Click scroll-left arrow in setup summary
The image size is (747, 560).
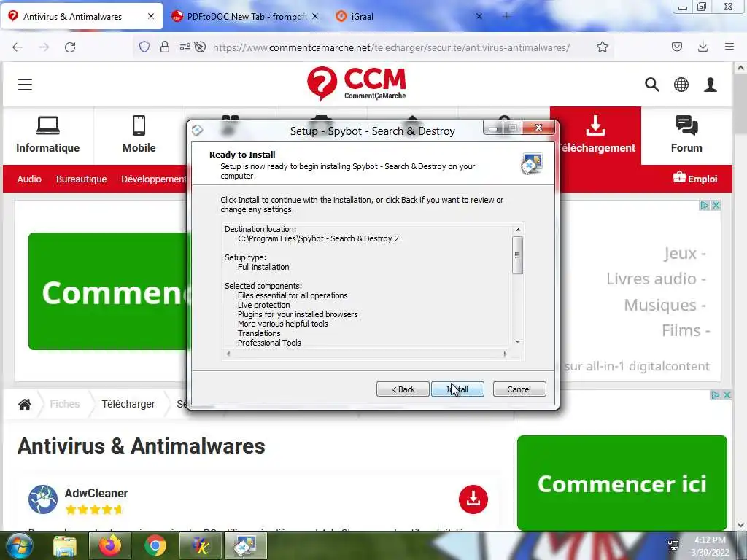click(228, 354)
